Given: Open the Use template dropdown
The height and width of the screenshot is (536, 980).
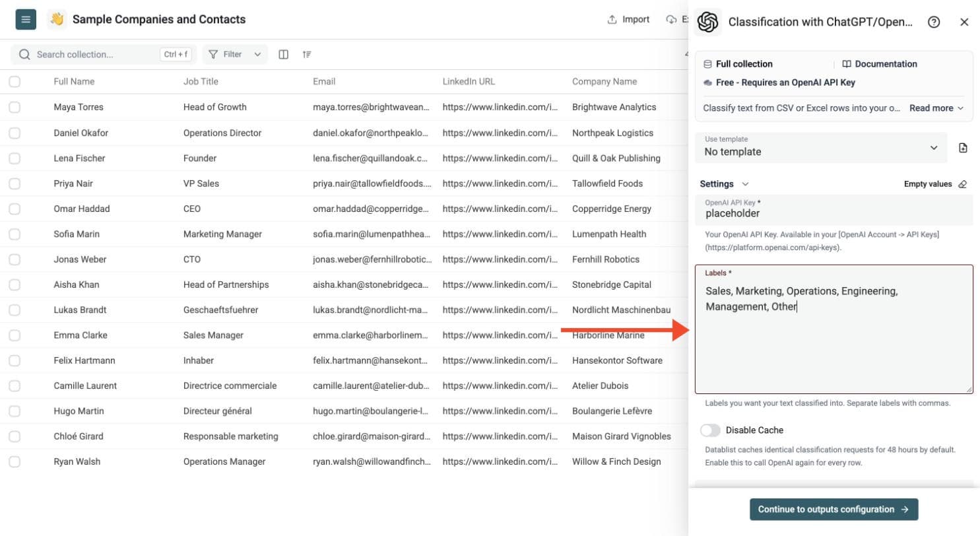Looking at the screenshot, I should (821, 148).
